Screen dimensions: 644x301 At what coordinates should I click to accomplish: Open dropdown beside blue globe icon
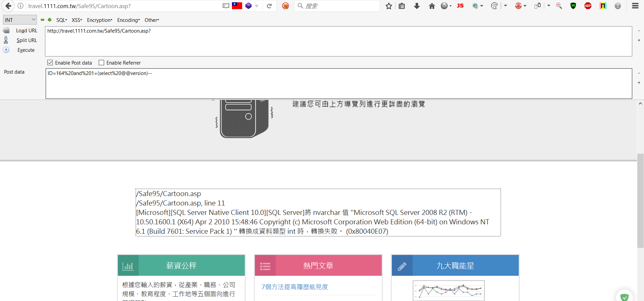(x=482, y=6)
